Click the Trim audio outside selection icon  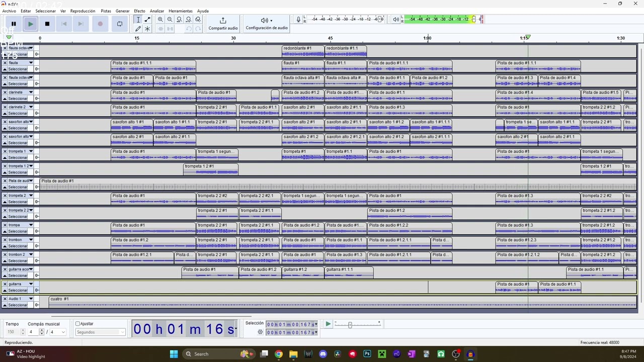click(160, 29)
